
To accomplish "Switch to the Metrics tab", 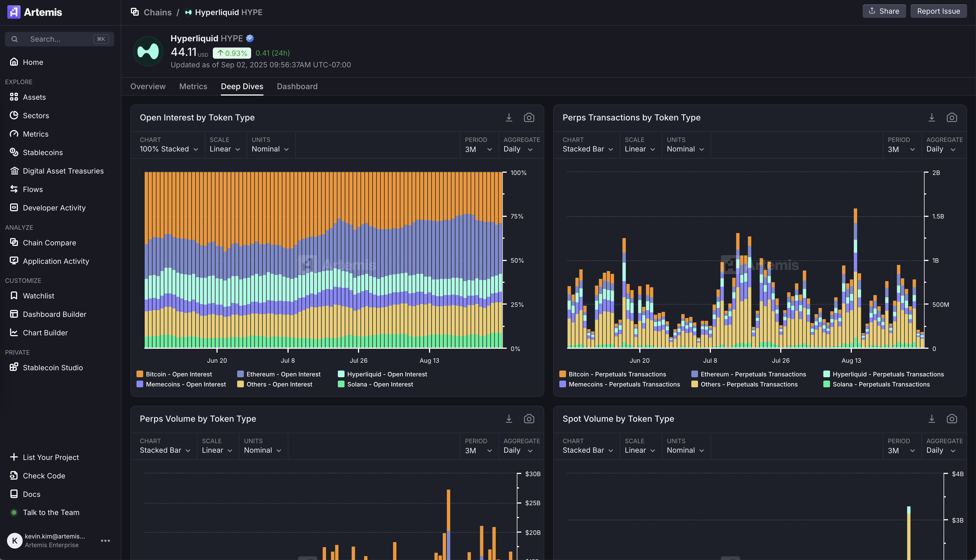I will click(193, 86).
